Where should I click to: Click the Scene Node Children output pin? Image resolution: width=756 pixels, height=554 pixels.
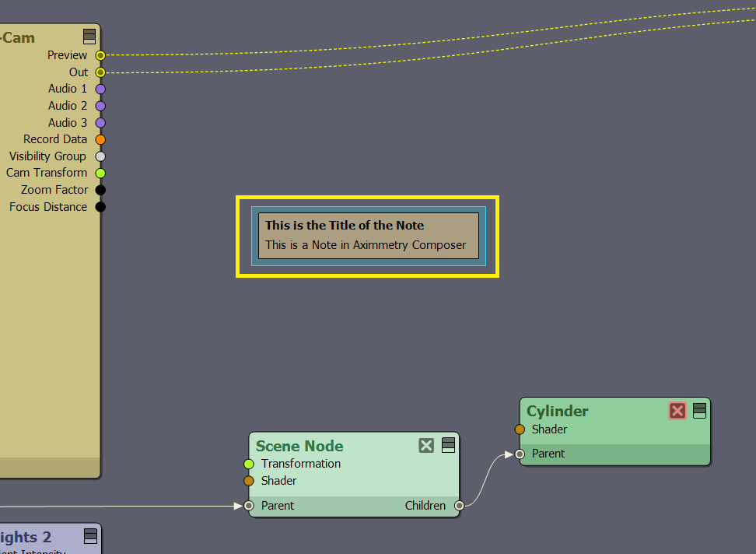tap(459, 506)
